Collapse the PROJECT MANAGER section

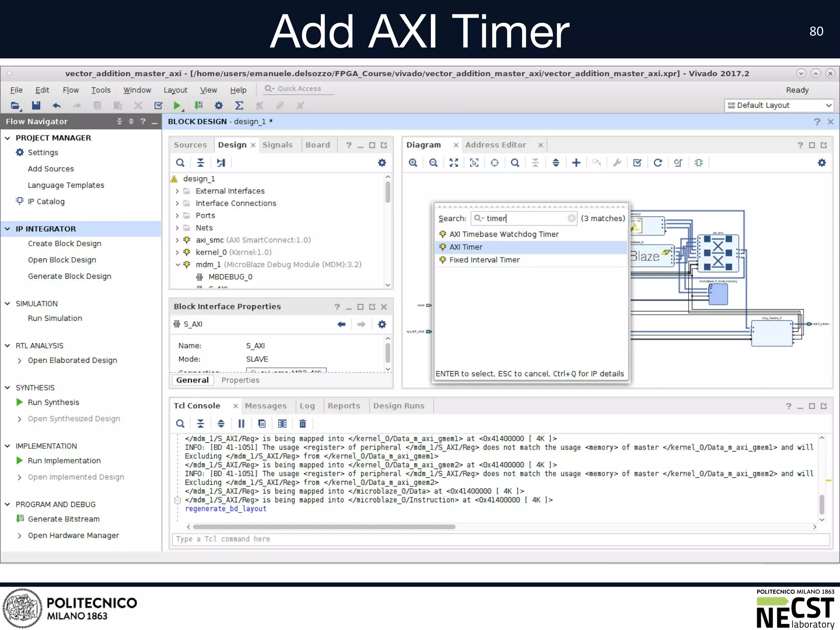click(x=7, y=138)
